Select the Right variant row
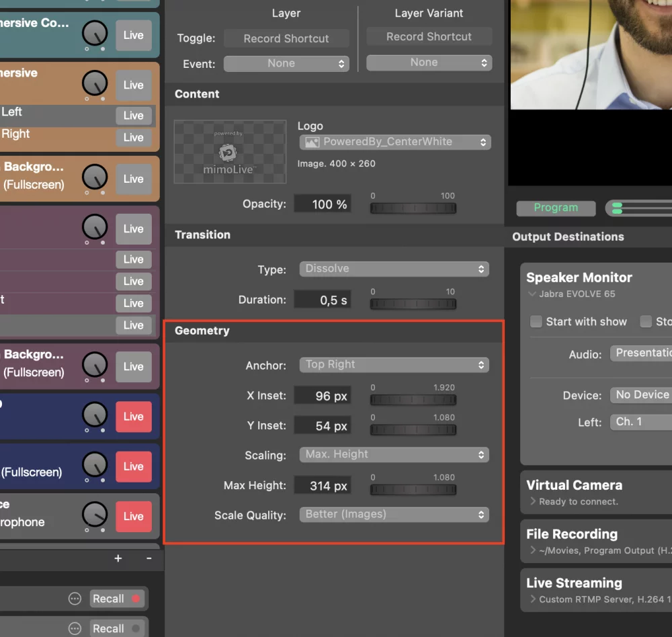Image resolution: width=672 pixels, height=637 pixels. (x=77, y=138)
